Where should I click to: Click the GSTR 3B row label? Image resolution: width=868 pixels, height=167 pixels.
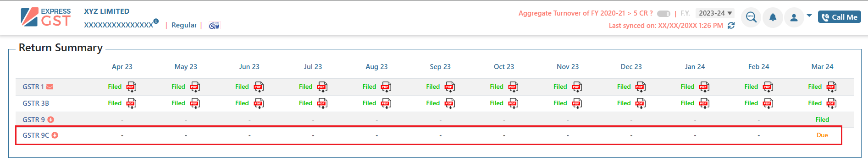click(36, 103)
